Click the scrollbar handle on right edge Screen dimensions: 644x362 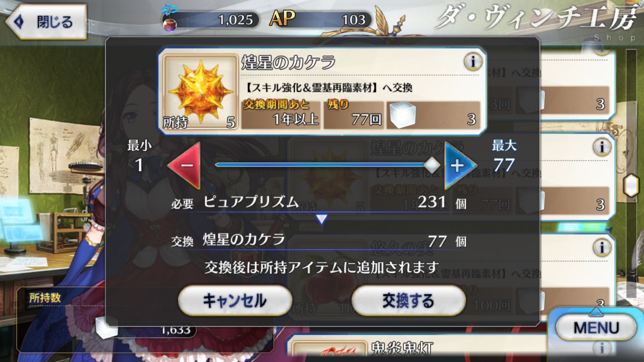(x=631, y=185)
